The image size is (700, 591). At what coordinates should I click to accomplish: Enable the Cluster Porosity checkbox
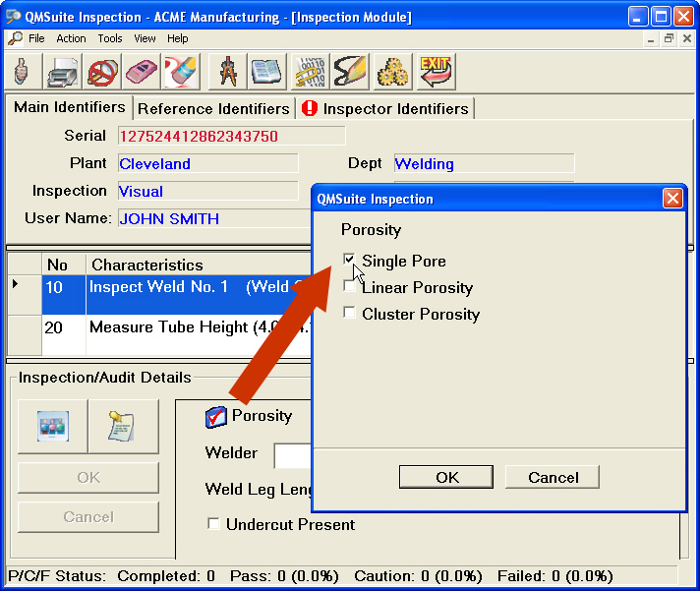click(350, 314)
